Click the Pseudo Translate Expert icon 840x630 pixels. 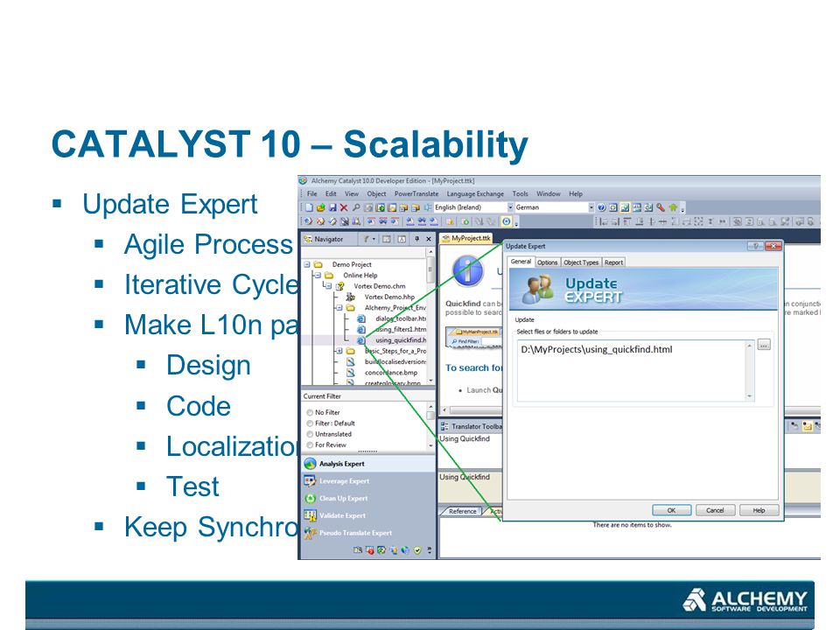pyautogui.click(x=310, y=533)
